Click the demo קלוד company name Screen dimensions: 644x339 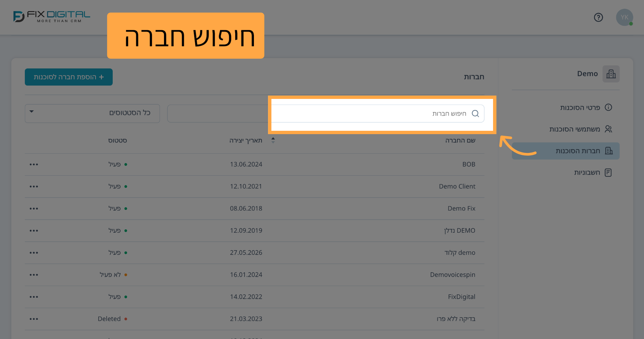(460, 253)
